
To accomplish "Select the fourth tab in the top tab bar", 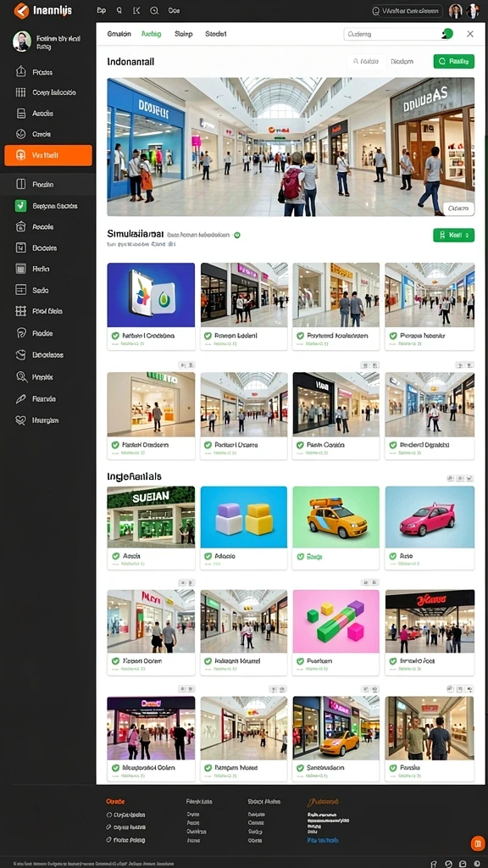I will pos(216,34).
